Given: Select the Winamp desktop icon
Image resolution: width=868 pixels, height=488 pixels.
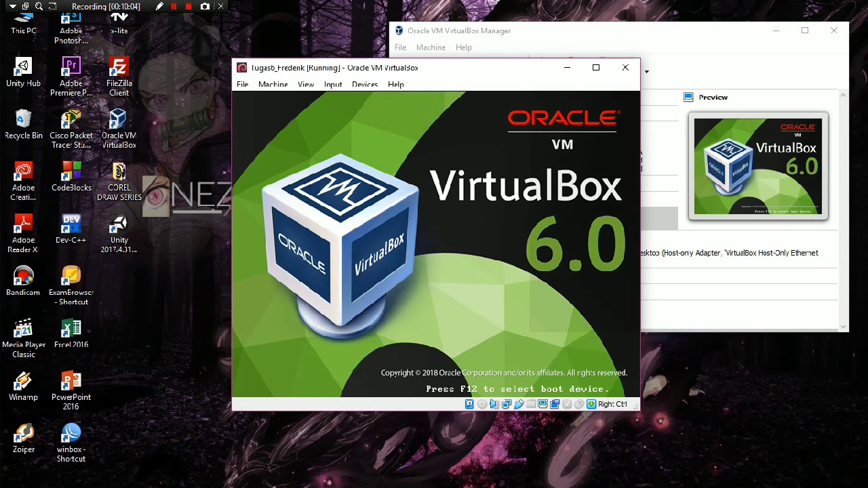Looking at the screenshot, I should tap(23, 386).
